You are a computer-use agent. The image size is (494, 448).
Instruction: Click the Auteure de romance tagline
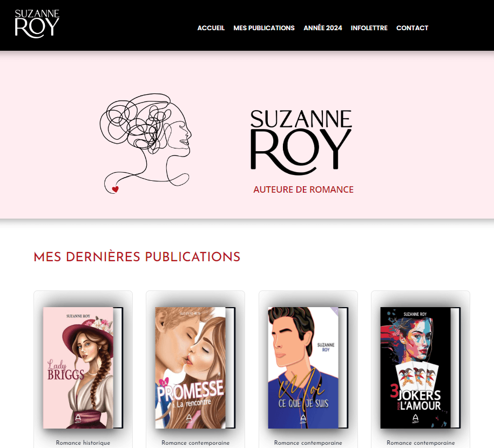[x=303, y=189]
